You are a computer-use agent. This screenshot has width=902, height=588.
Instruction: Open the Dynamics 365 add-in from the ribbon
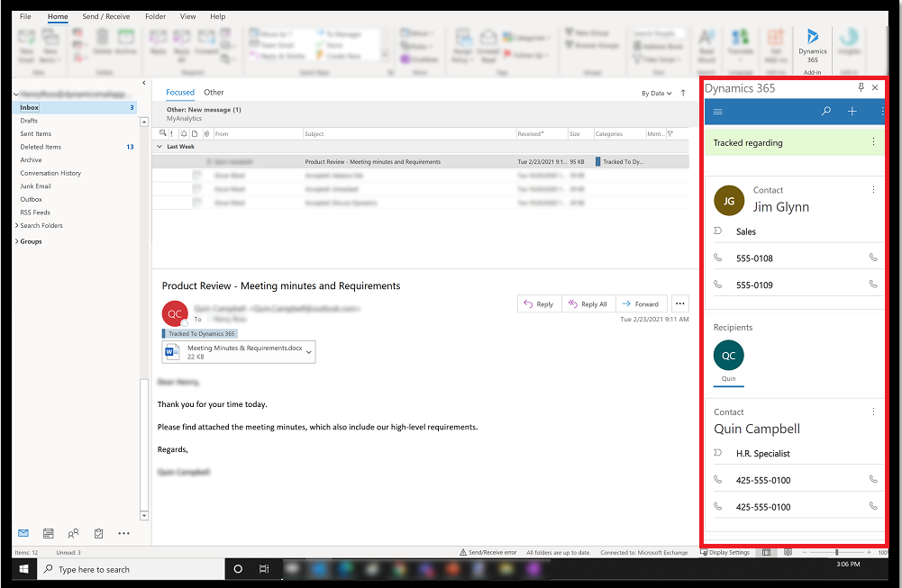(812, 42)
